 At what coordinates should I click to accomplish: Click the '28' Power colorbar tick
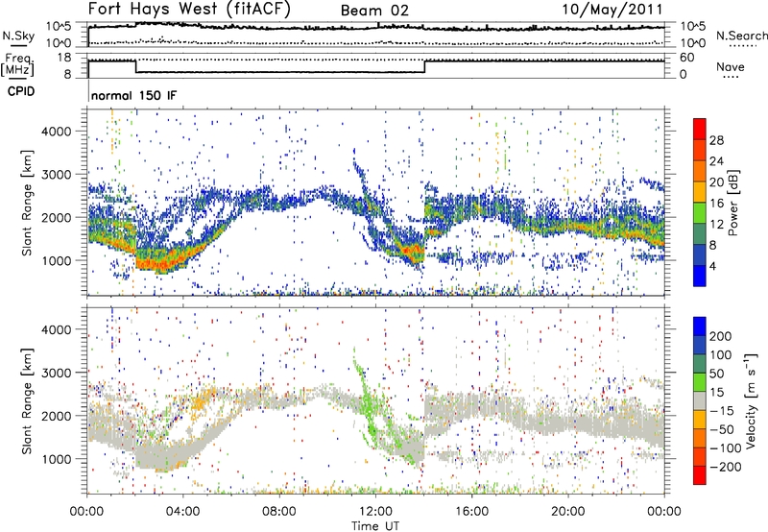coord(716,140)
